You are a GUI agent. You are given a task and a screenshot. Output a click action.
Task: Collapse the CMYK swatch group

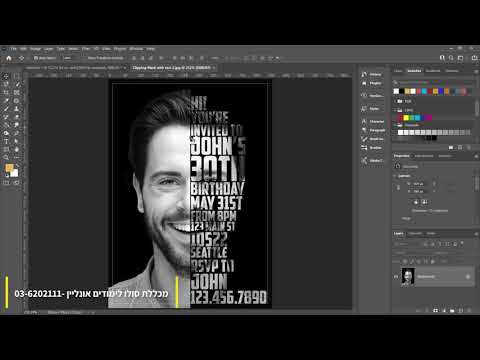coord(395,110)
